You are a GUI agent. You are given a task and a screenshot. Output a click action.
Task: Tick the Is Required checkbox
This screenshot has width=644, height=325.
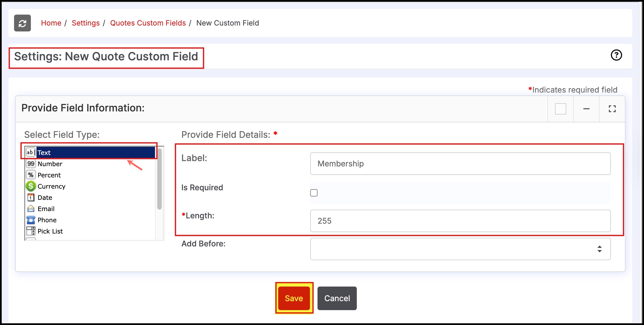tap(314, 193)
